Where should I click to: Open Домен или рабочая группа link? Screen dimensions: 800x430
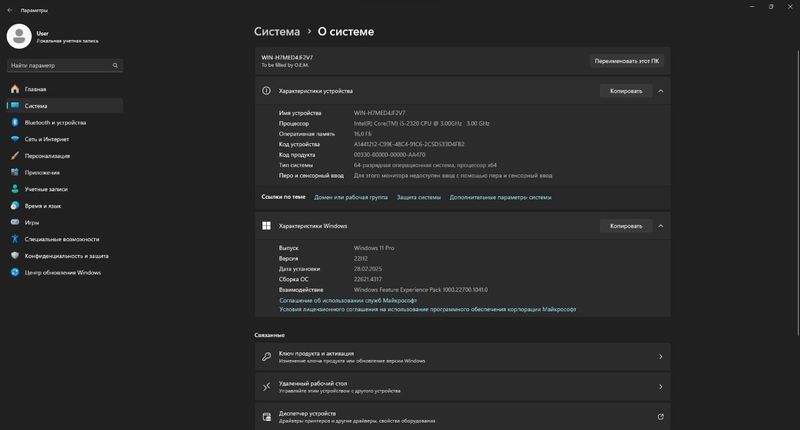coord(351,197)
